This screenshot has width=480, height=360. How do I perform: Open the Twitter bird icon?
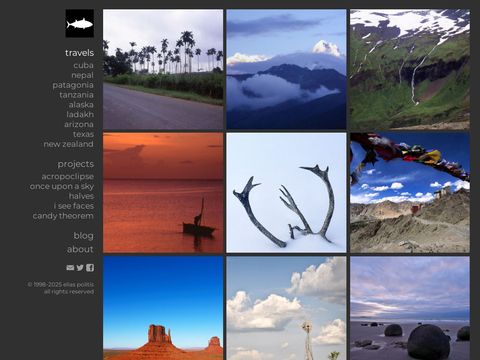pyautogui.click(x=80, y=268)
